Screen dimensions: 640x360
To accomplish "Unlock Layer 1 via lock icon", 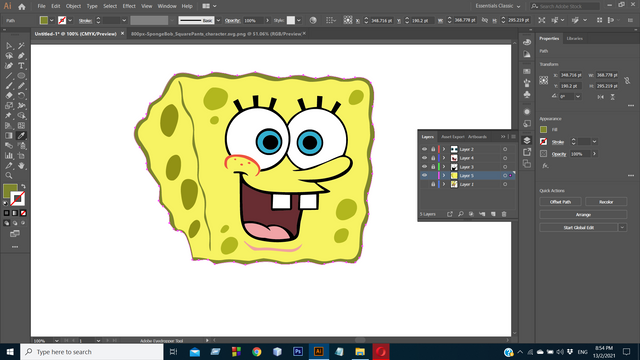I will [x=433, y=184].
